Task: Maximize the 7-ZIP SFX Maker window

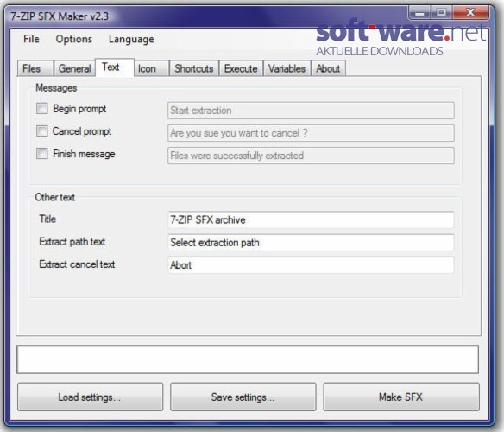Action: click(x=442, y=13)
